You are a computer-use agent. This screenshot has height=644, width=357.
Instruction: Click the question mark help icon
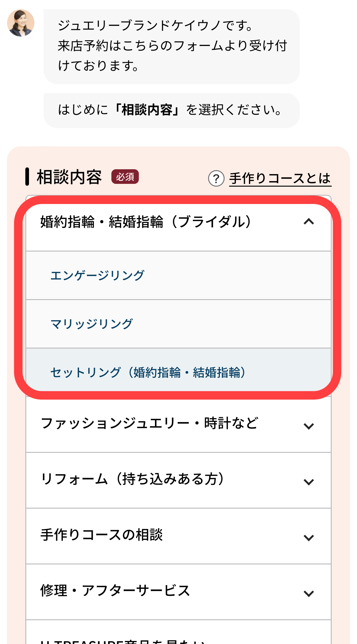click(x=216, y=178)
